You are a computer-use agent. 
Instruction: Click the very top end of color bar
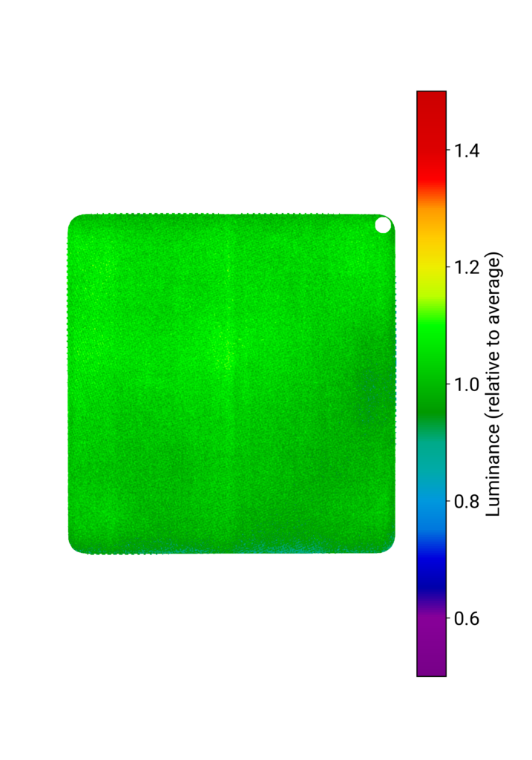(x=431, y=94)
